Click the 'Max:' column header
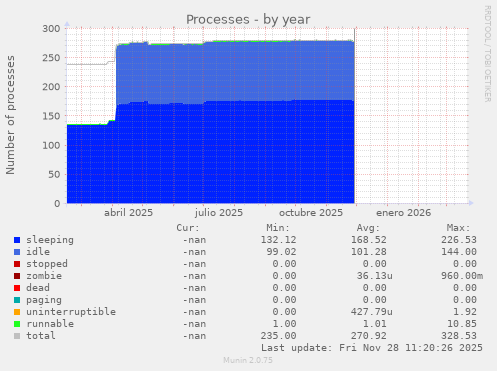497x371 pixels. click(459, 228)
